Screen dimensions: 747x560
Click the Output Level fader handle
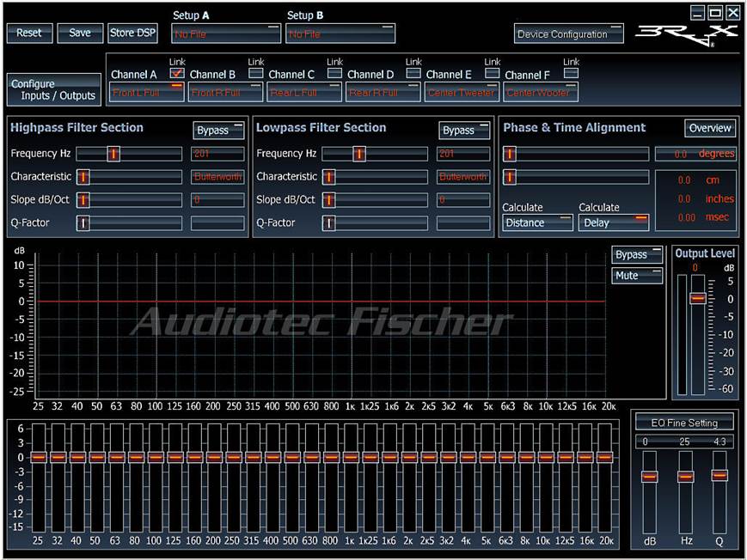[698, 299]
